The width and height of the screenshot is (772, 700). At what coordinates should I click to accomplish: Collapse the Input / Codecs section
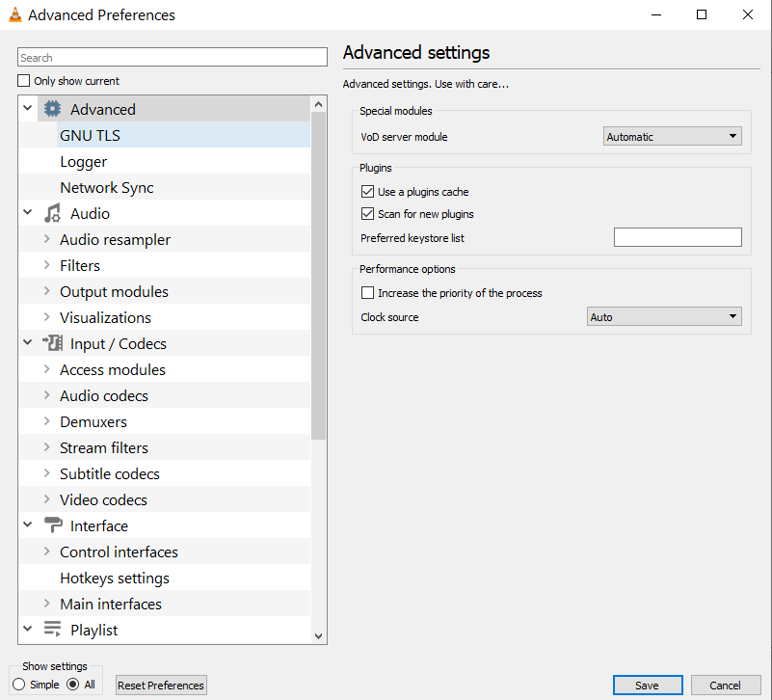(x=28, y=342)
